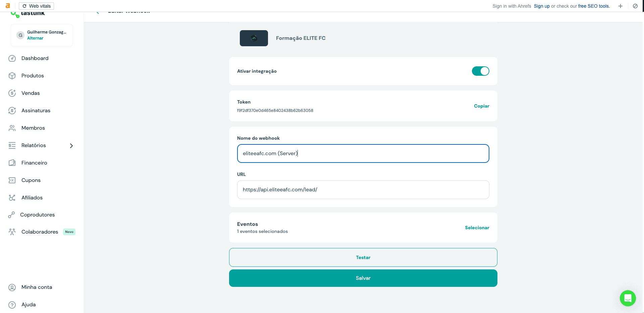Click the Afiliados network icon
Viewport: 644px width, 313px height.
12,198
